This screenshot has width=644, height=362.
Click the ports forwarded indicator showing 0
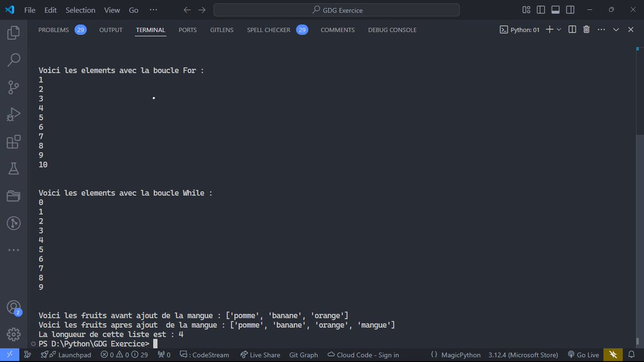pyautogui.click(x=164, y=354)
